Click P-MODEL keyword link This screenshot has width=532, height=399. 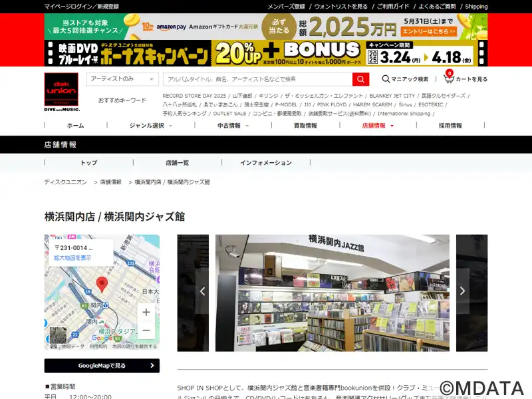(x=286, y=104)
